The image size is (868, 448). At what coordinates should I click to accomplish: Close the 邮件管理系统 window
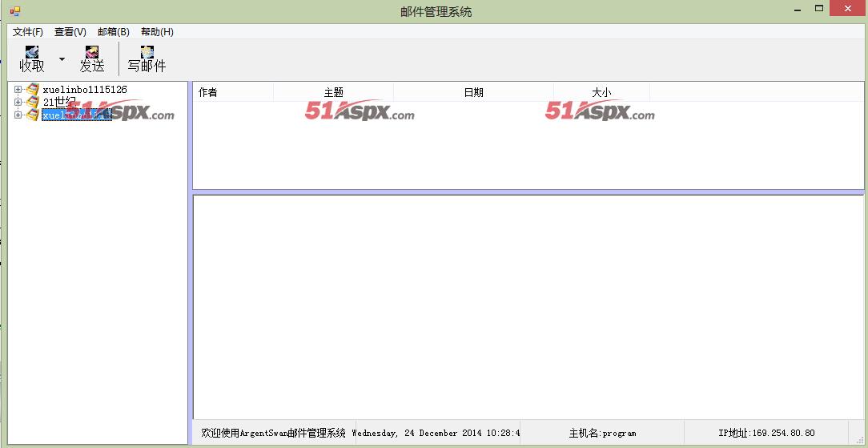[848, 9]
